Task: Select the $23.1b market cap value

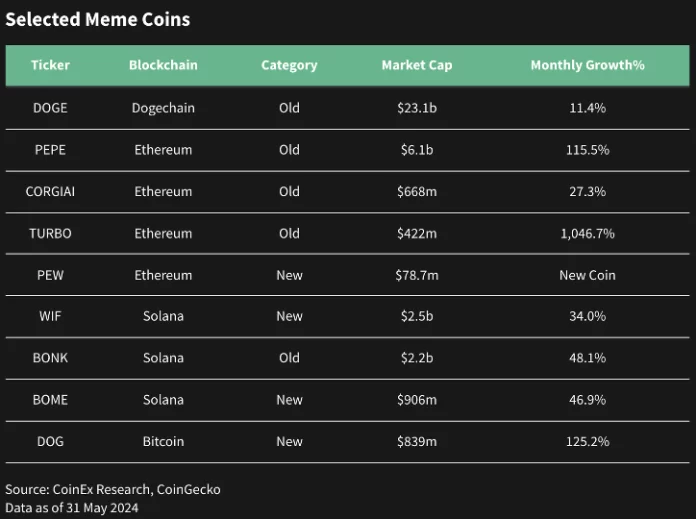Action: tap(416, 108)
